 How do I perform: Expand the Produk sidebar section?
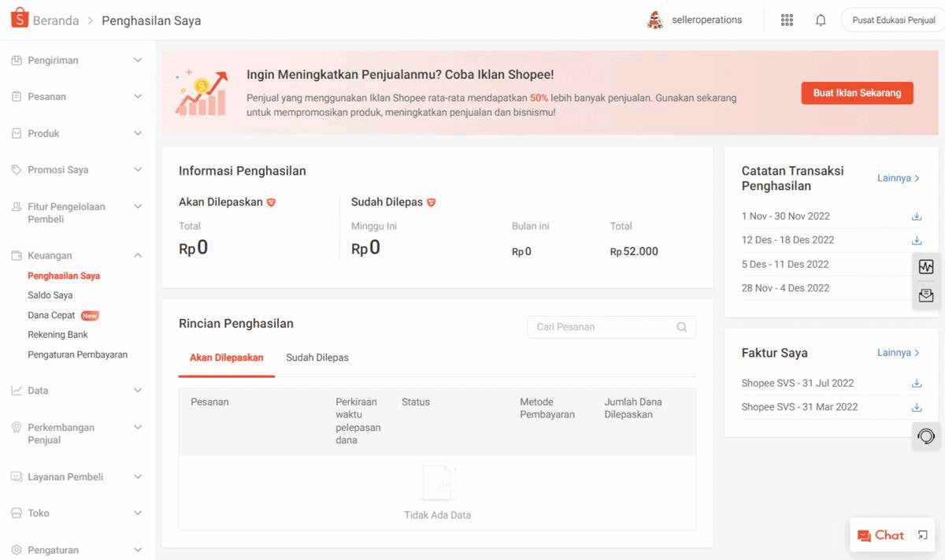[77, 134]
